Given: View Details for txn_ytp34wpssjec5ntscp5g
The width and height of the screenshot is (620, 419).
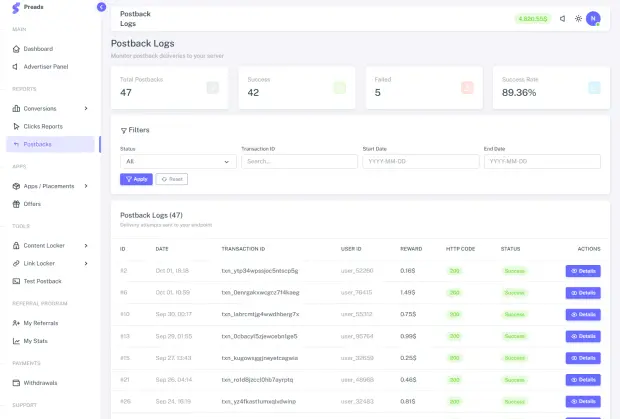Looking at the screenshot, I should [x=583, y=271].
